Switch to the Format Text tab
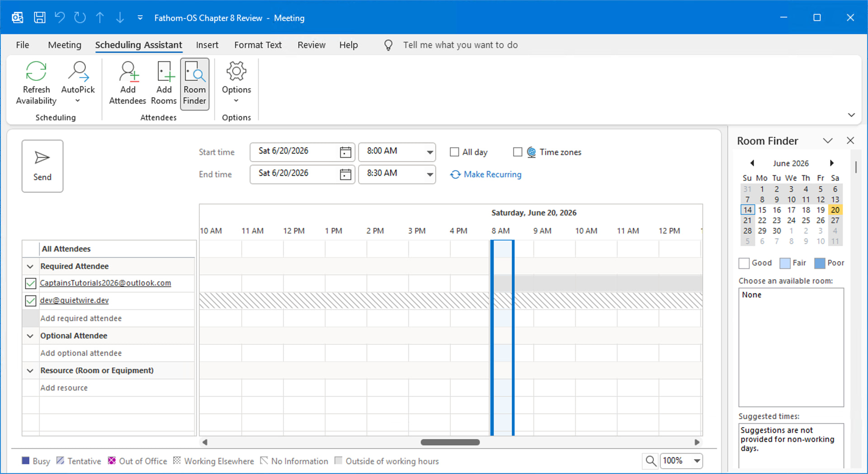This screenshot has height=474, width=868. point(258,45)
